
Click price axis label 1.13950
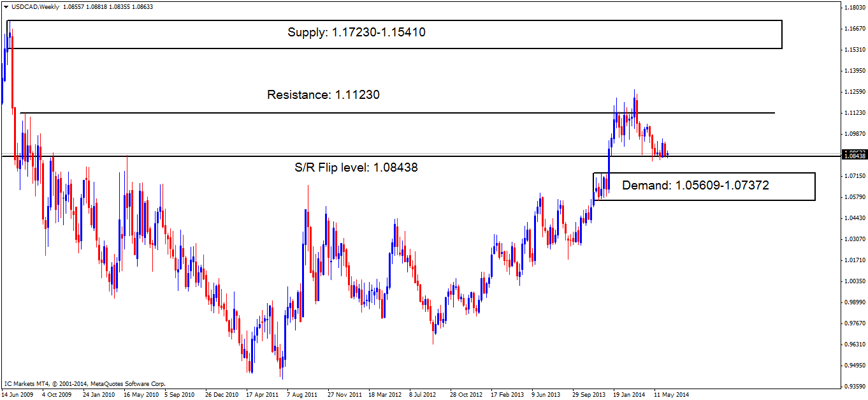click(854, 71)
